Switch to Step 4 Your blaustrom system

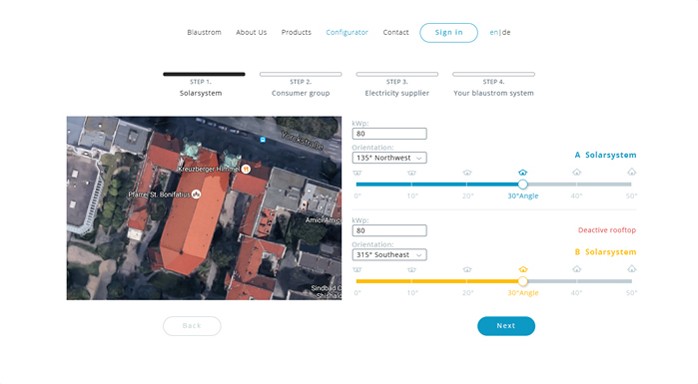[x=493, y=85]
